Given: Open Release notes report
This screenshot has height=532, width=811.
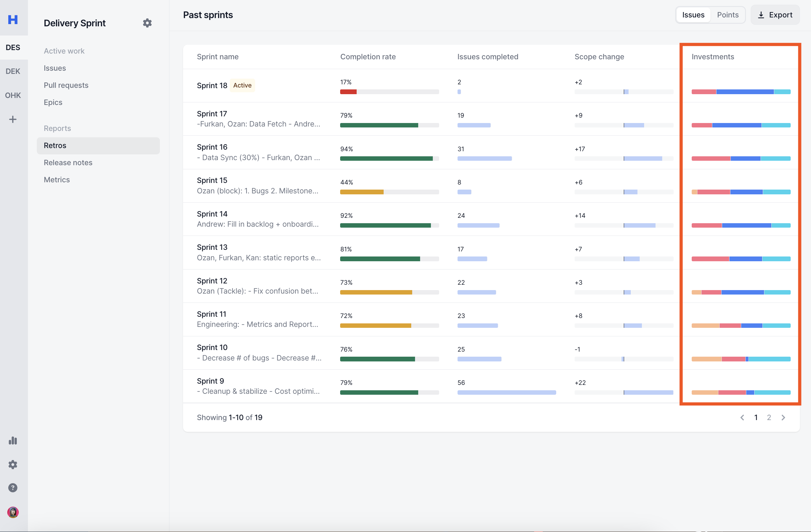Looking at the screenshot, I should point(68,162).
